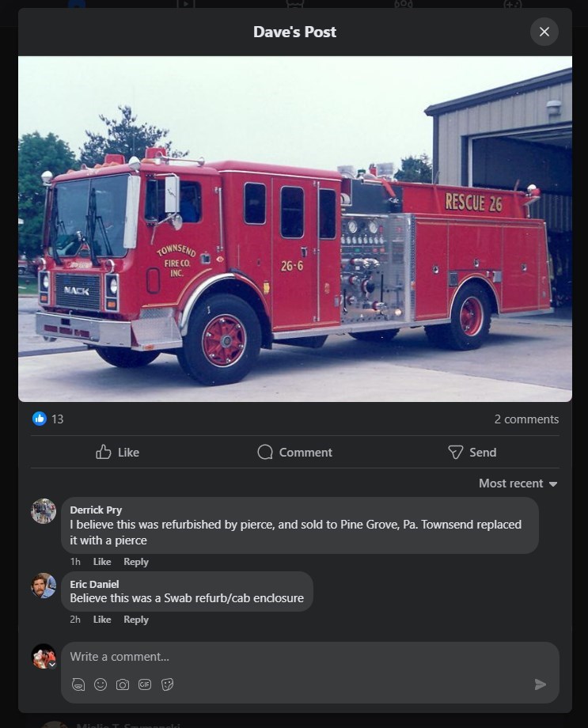Like Eric Daniel's comment

pyautogui.click(x=102, y=619)
